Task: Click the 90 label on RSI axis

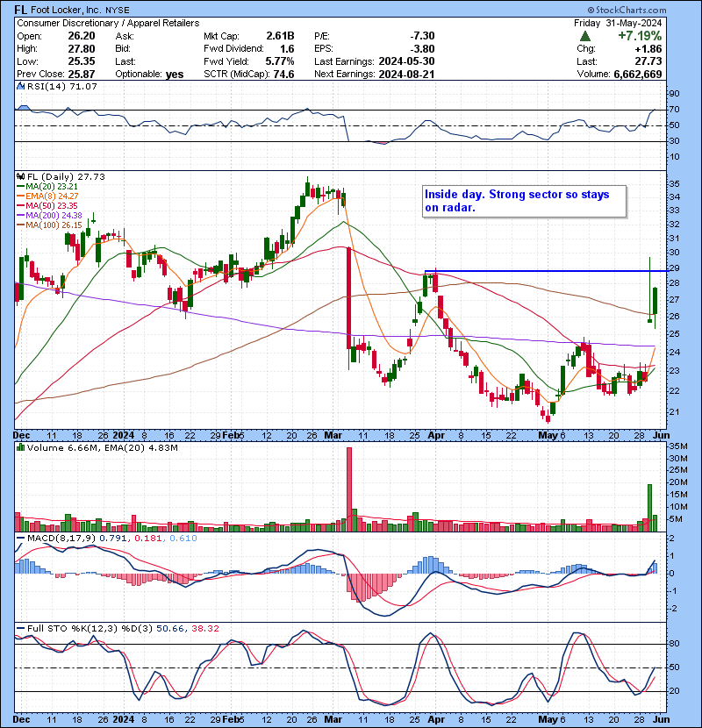Action: 674,94
